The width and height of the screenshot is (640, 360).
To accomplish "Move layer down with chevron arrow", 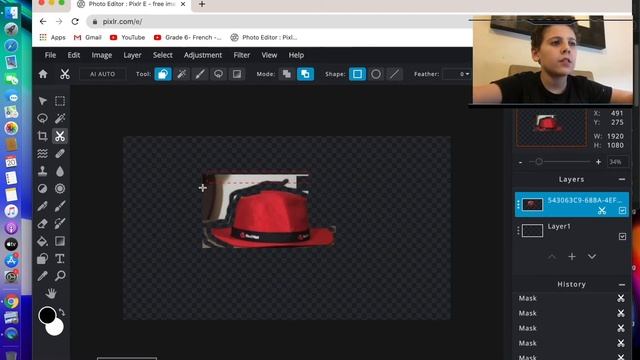I will [592, 257].
